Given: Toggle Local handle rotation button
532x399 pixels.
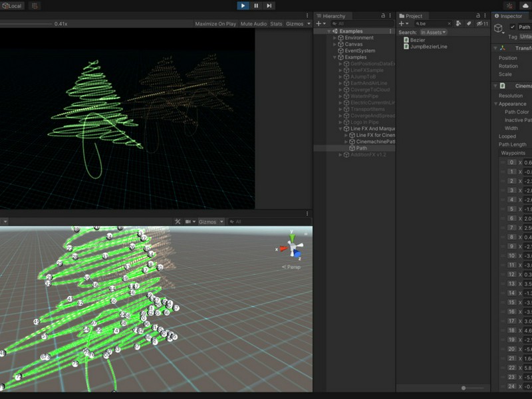Looking at the screenshot, I should [12, 6].
